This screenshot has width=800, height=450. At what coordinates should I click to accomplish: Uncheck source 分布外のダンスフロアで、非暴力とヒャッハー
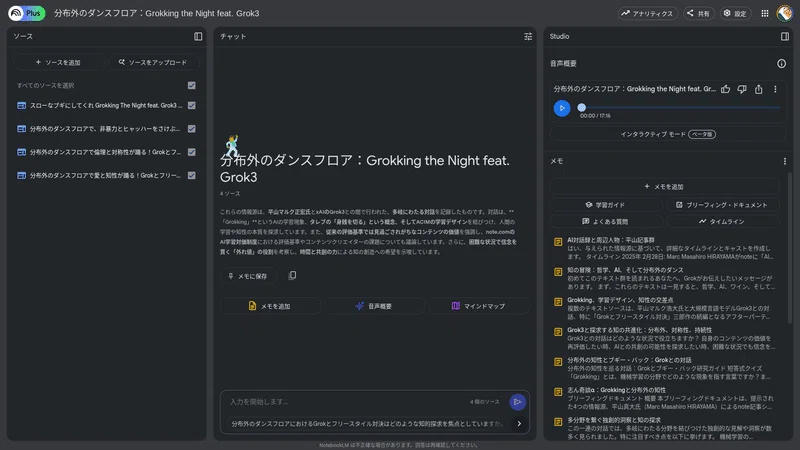click(191, 129)
